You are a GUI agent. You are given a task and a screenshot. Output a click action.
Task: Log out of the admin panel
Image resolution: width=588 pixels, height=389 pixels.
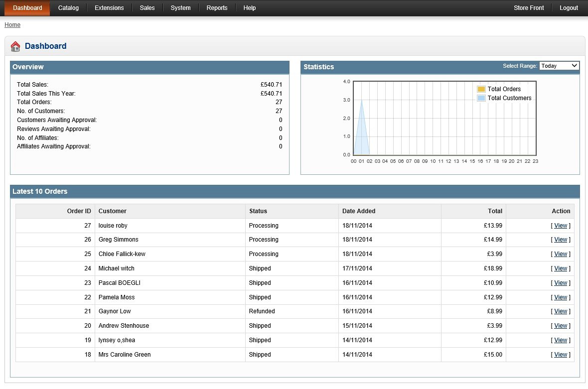pos(569,8)
